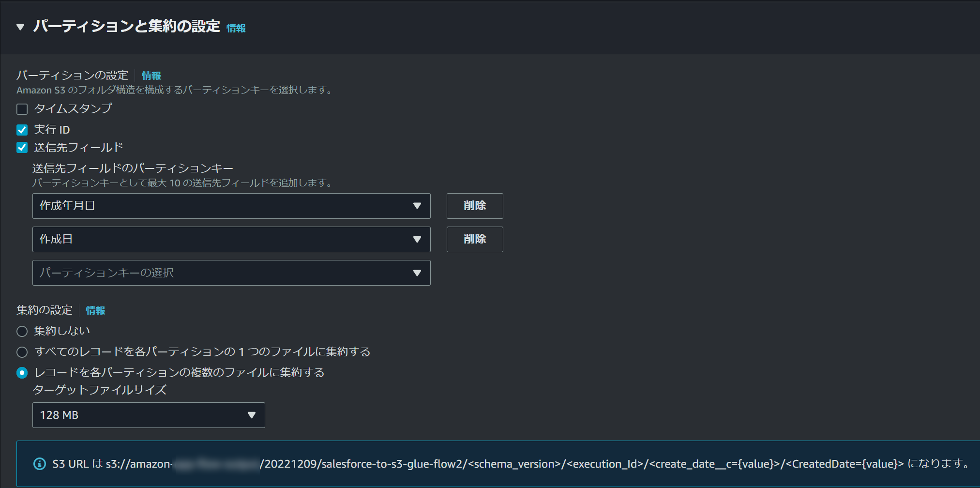Click the info icon in S3 URL notice

pyautogui.click(x=40, y=464)
